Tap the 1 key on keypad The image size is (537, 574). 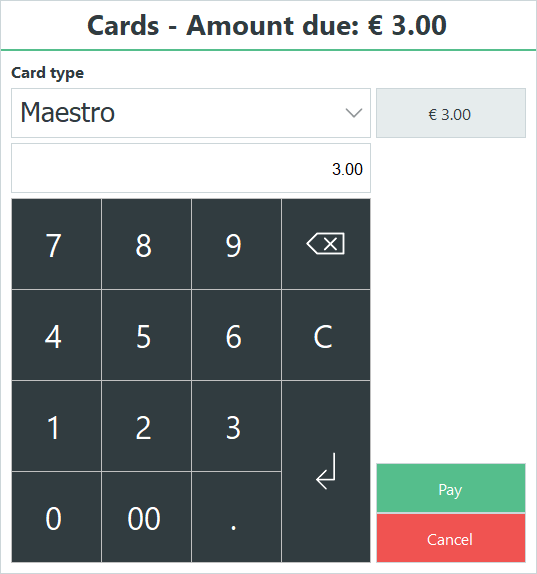[x=56, y=426]
